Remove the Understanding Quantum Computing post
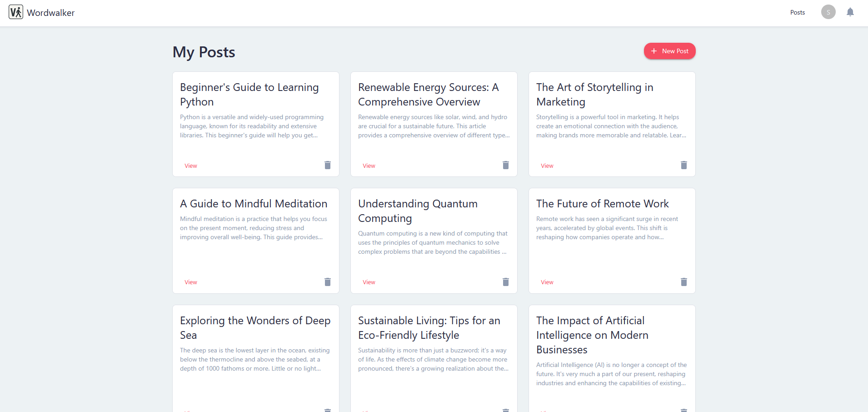Screen dimensions: 868x412 (x=506, y=282)
